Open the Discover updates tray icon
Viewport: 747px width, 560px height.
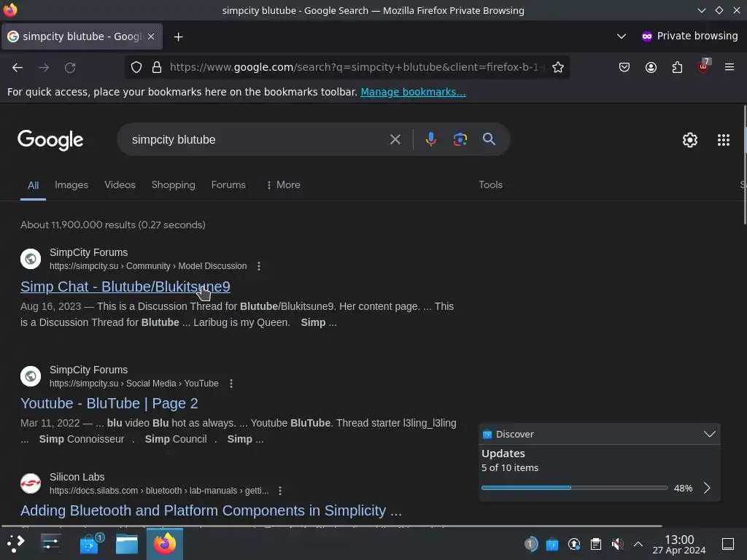coord(552,544)
